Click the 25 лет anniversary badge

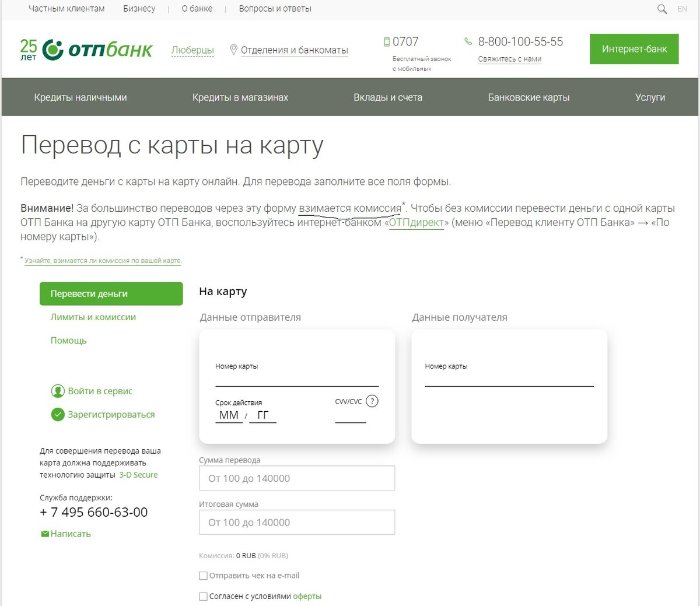(29, 50)
